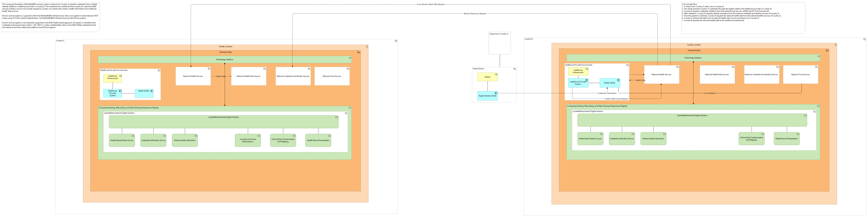This screenshot has width=868, height=217.
Task: Click the folder icon on Country A National Trust Services
Action: [x=348, y=69]
